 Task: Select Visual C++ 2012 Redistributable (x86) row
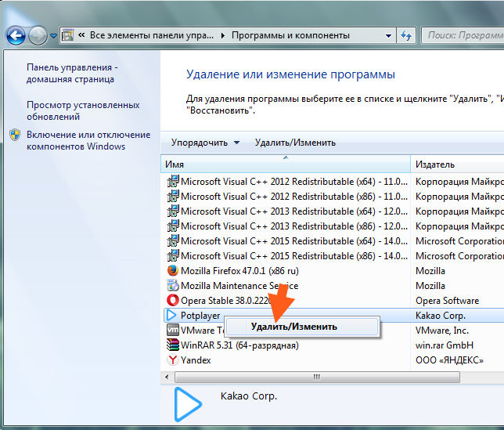click(333, 196)
